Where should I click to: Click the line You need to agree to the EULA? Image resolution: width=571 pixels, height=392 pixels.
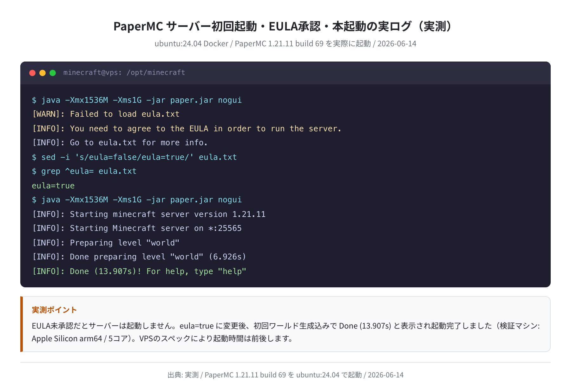click(x=187, y=129)
